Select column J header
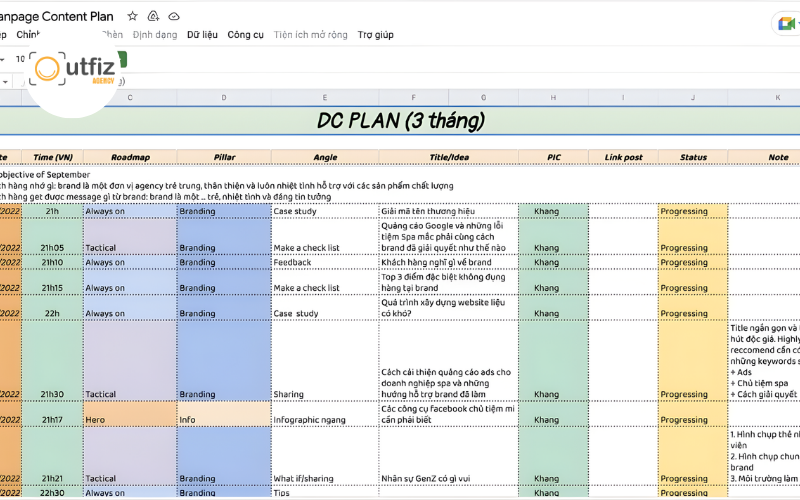This screenshot has width=800, height=500. pyautogui.click(x=693, y=97)
